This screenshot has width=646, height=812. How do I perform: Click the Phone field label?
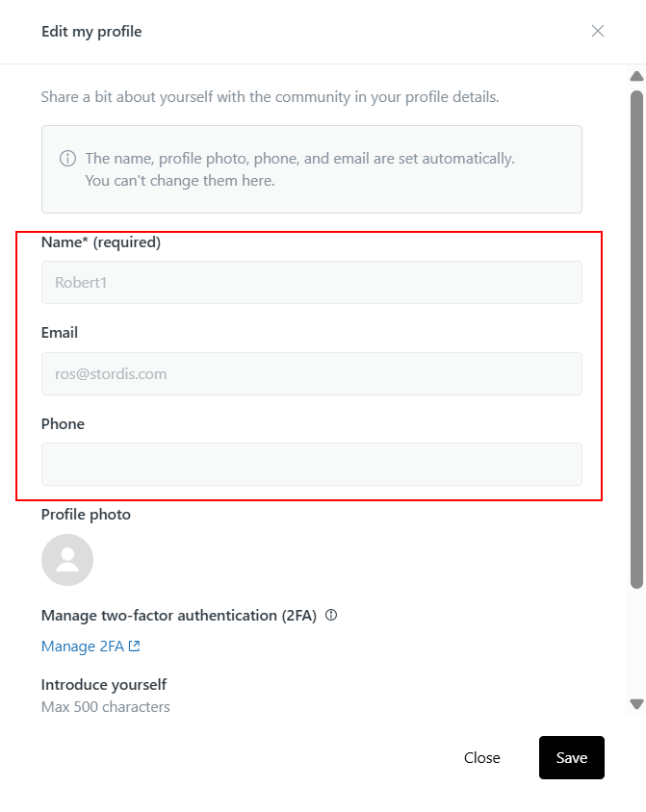click(x=63, y=423)
